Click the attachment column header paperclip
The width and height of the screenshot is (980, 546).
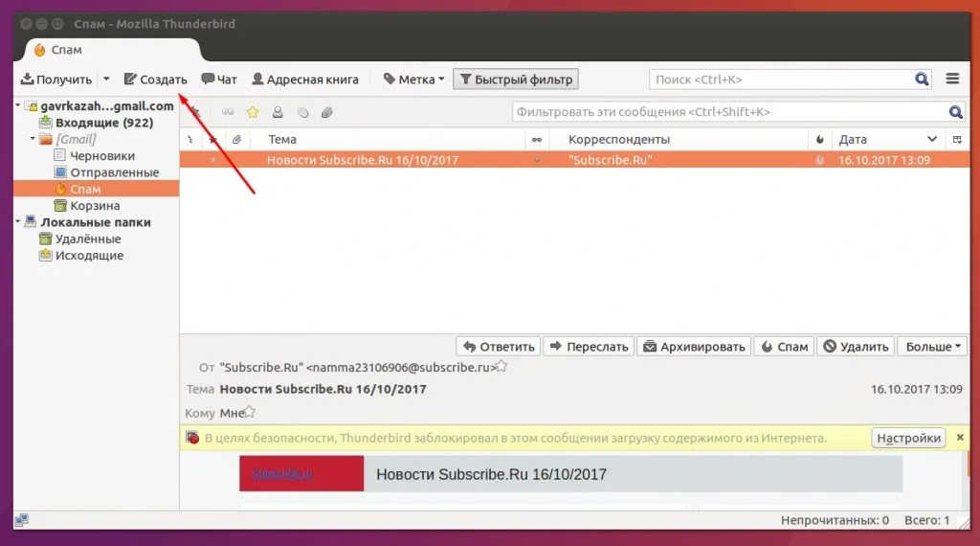[237, 140]
